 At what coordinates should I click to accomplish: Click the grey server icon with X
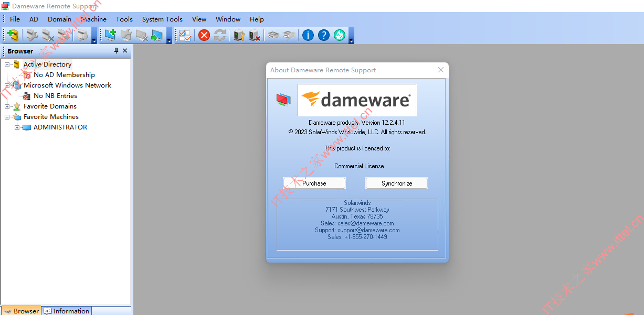(x=48, y=35)
